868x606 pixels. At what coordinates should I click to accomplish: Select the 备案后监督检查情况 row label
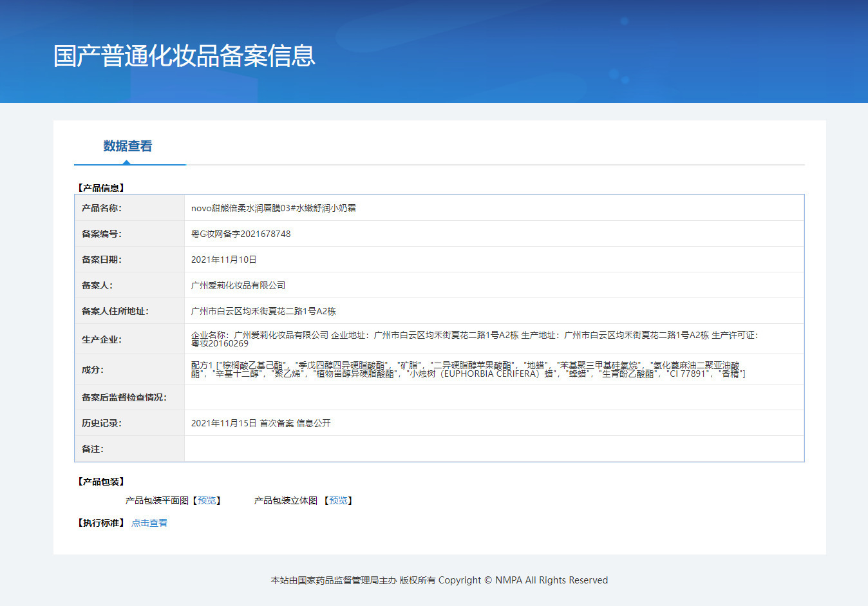pyautogui.click(x=124, y=397)
